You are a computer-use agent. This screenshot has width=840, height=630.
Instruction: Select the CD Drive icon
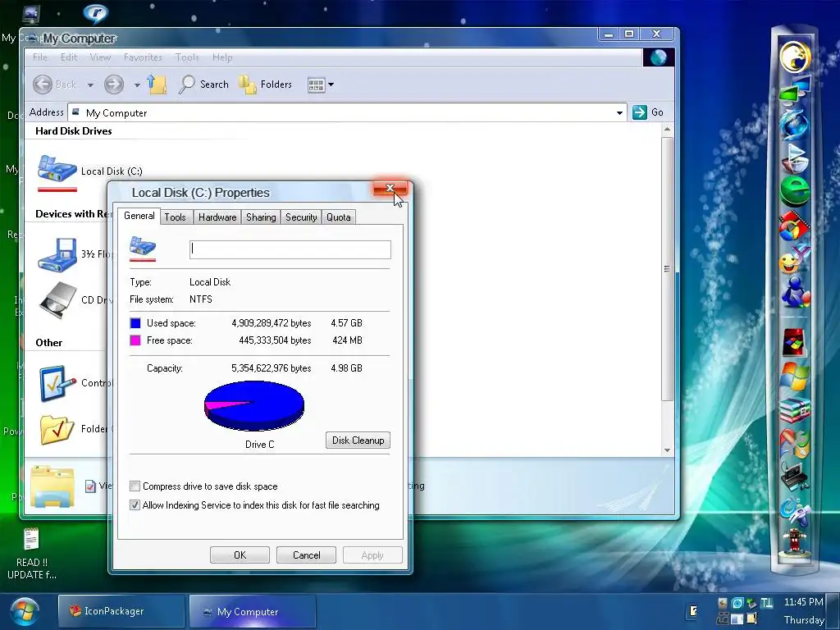click(x=57, y=300)
